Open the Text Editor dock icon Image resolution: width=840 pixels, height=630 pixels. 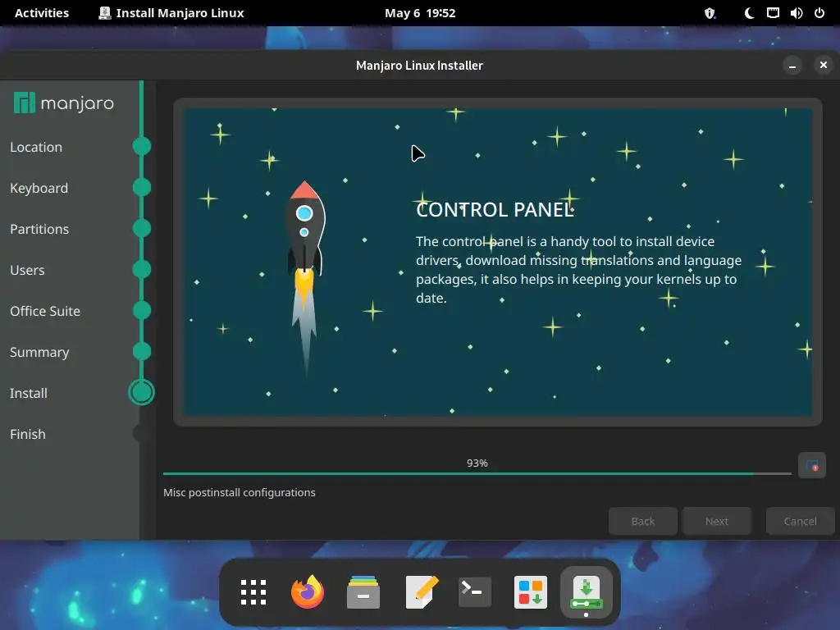tap(422, 592)
